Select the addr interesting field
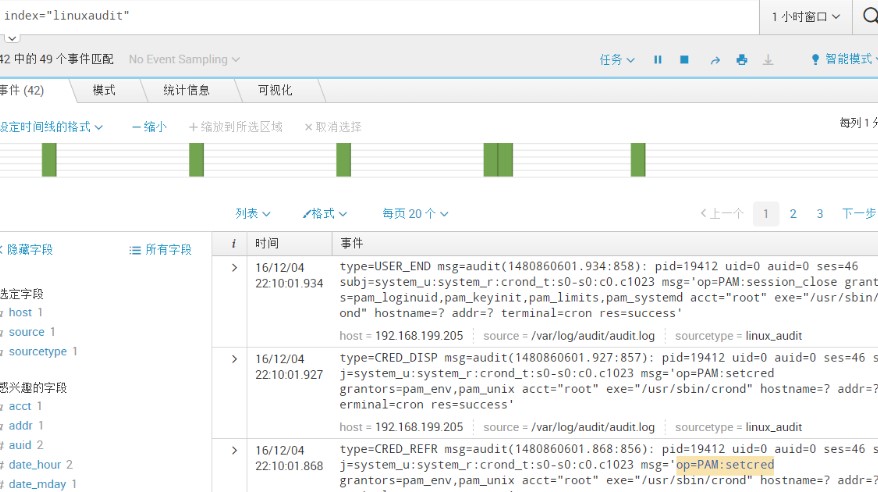The height and width of the screenshot is (492, 878). [x=21, y=426]
